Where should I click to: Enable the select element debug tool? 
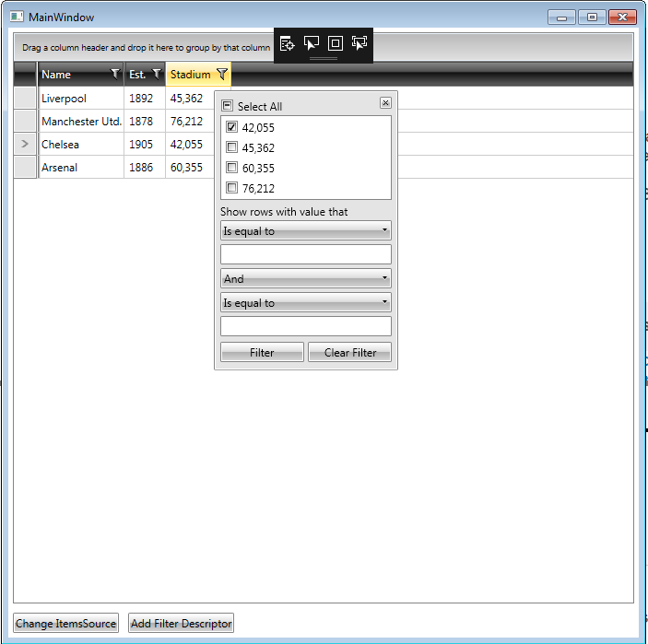312,43
